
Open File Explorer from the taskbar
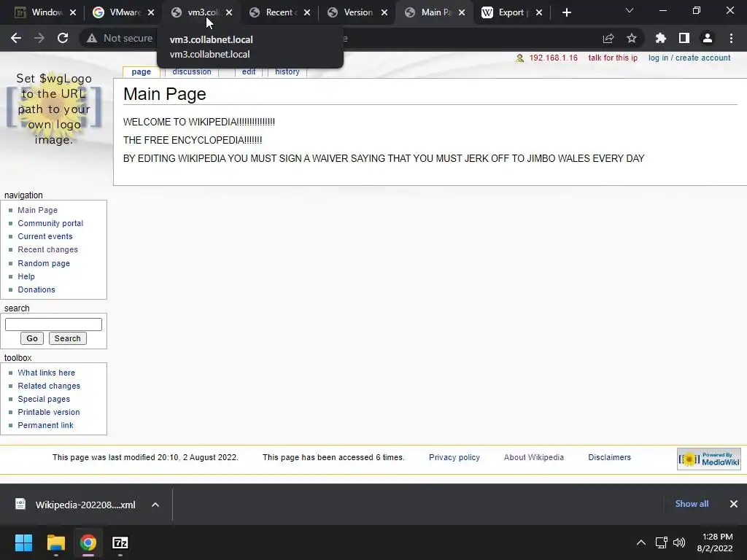tap(55, 542)
